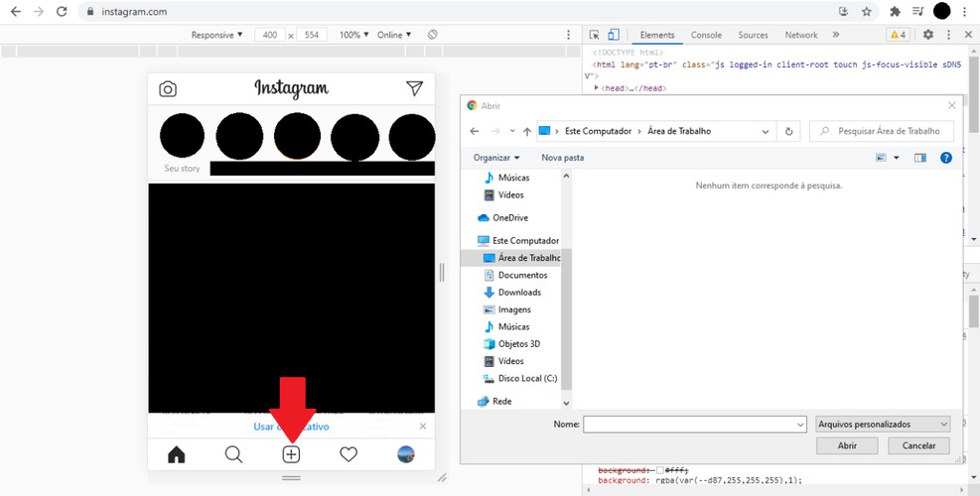
Task: Switch to the Console tab
Action: (706, 35)
